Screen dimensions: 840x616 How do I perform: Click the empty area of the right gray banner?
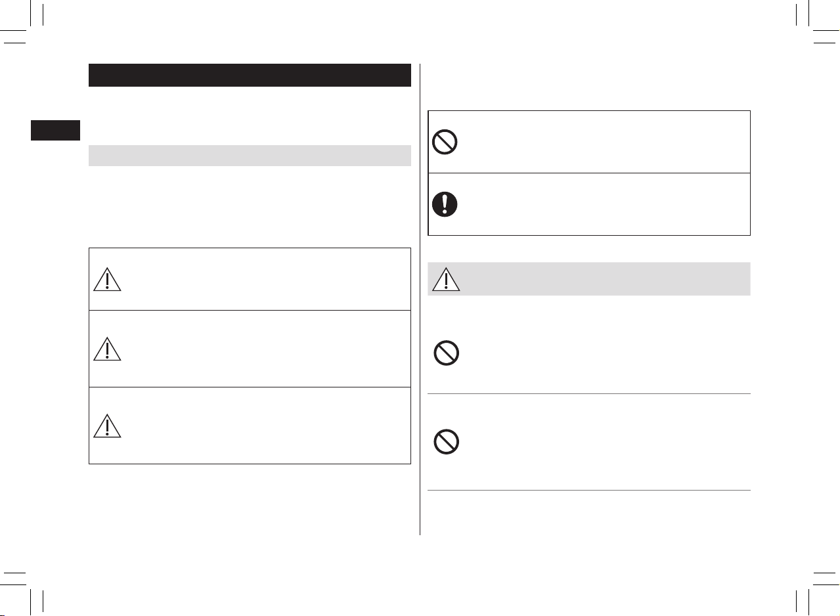click(x=604, y=279)
